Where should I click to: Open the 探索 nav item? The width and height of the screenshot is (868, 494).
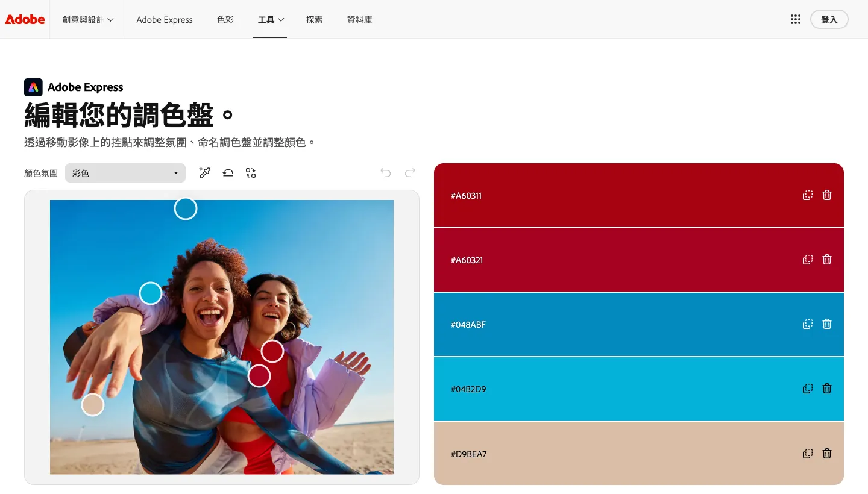315,19
